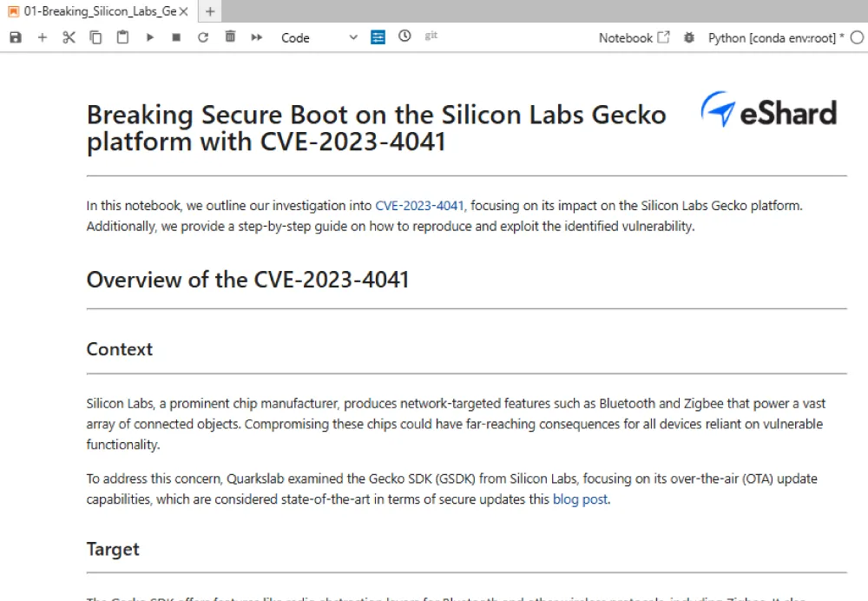Click the Overview of the CVE-2023-4041 heading

[247, 280]
